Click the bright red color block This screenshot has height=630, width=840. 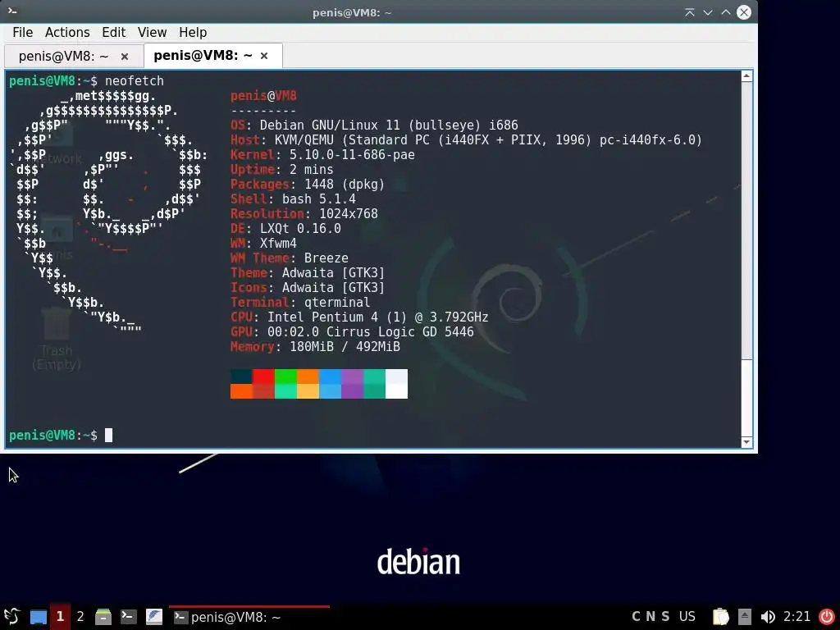point(263,376)
